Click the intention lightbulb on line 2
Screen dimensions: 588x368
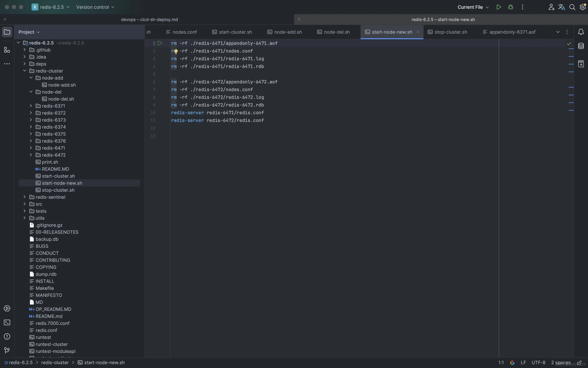[176, 51]
